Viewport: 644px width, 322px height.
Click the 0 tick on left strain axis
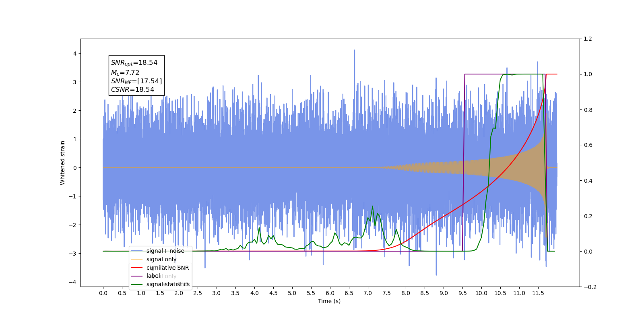coord(75,168)
